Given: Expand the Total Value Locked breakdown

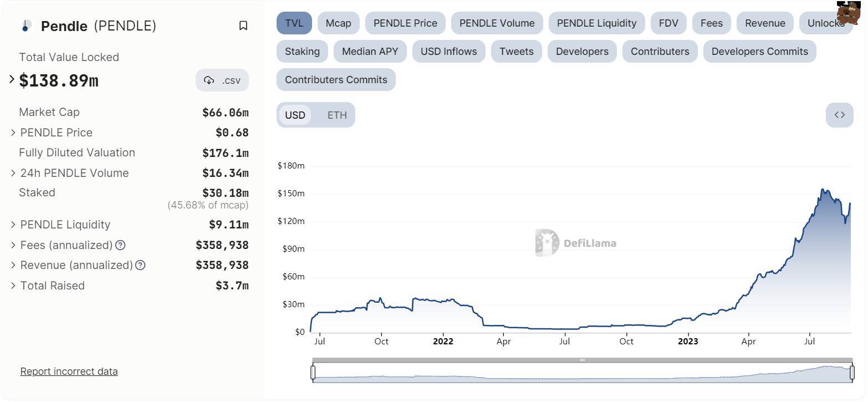Looking at the screenshot, I should pyautogui.click(x=12, y=79).
